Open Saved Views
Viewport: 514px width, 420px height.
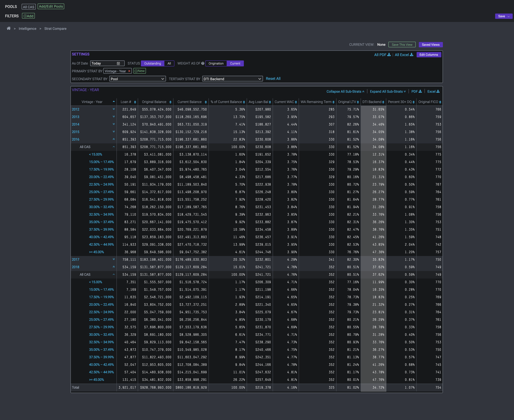pos(430,45)
